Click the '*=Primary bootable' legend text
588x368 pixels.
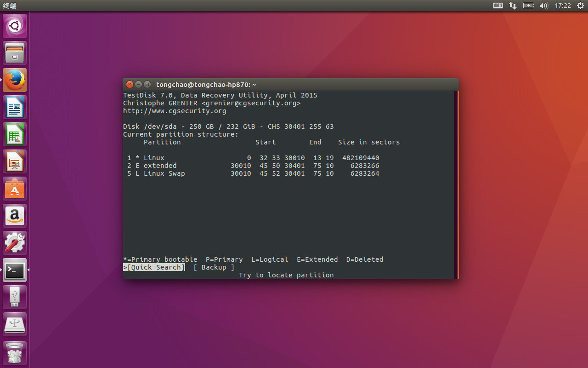(x=160, y=259)
